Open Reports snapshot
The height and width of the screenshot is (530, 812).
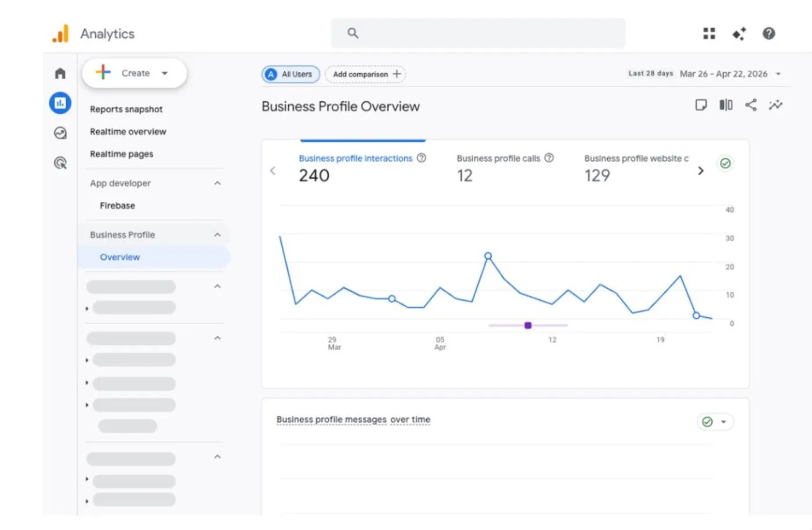126,109
